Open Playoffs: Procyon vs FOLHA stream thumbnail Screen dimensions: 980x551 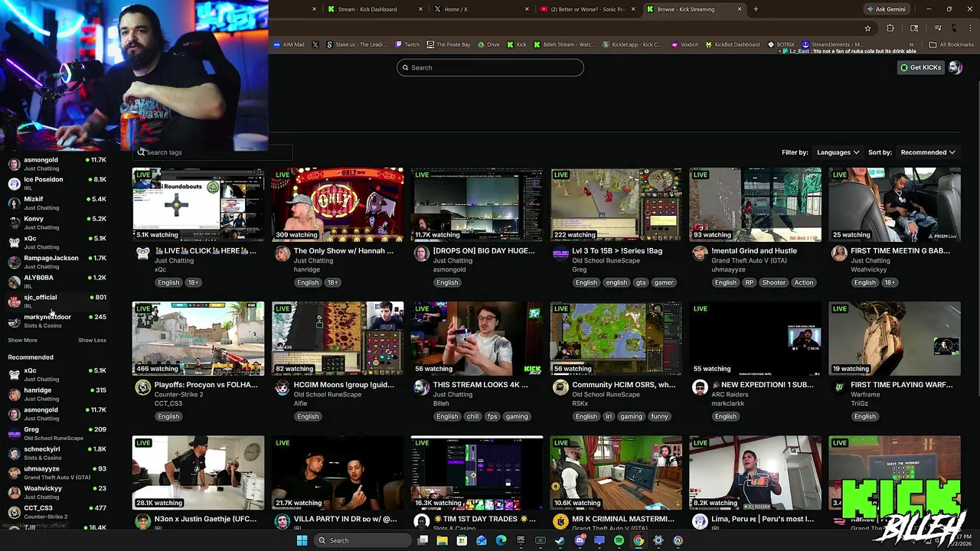pos(198,338)
